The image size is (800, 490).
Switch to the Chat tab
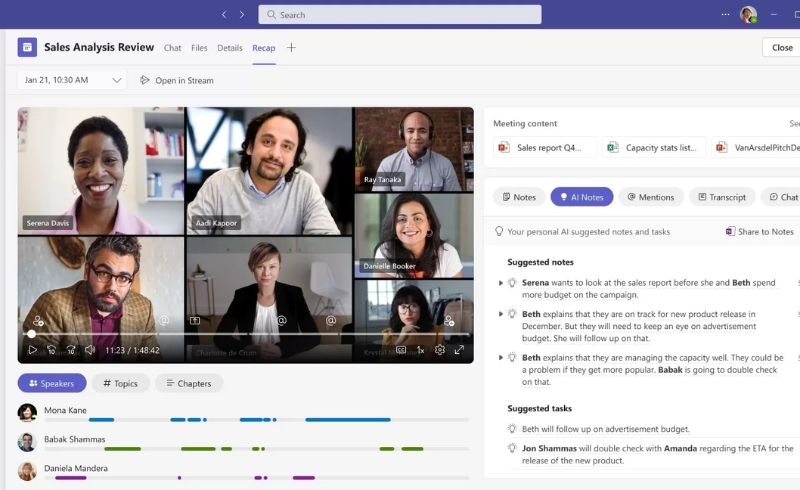[172, 48]
